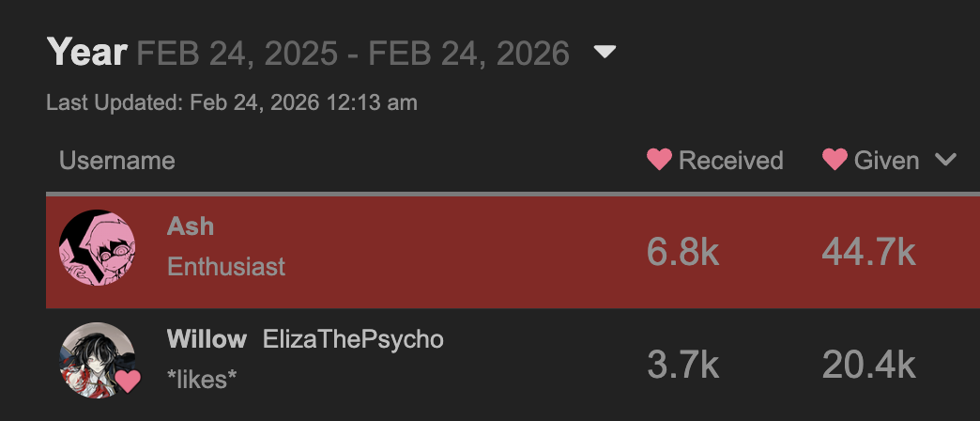Screen dimensions: 980x421
Task: Click the Year period heading
Action: point(86,53)
